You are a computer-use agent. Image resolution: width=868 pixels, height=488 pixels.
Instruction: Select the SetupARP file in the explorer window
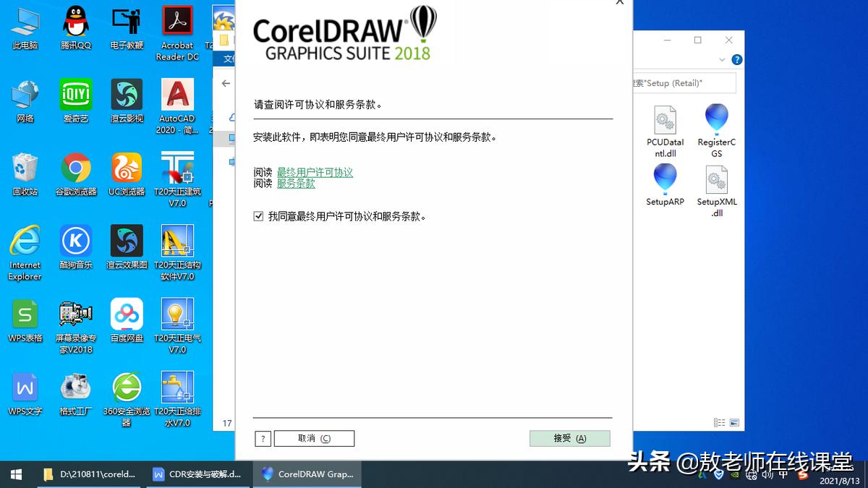[665, 179]
